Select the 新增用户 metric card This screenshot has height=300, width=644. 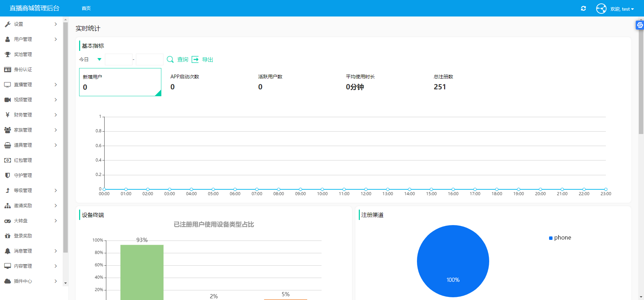coord(120,82)
